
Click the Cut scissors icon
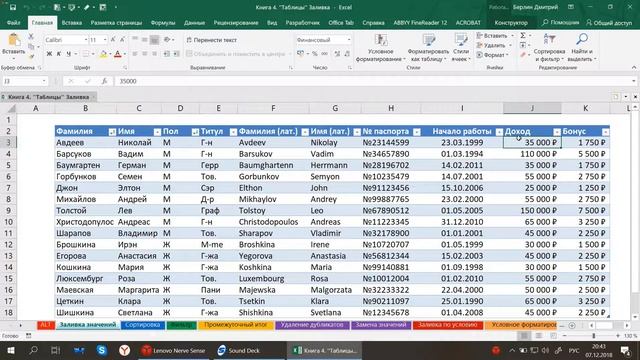[31, 37]
